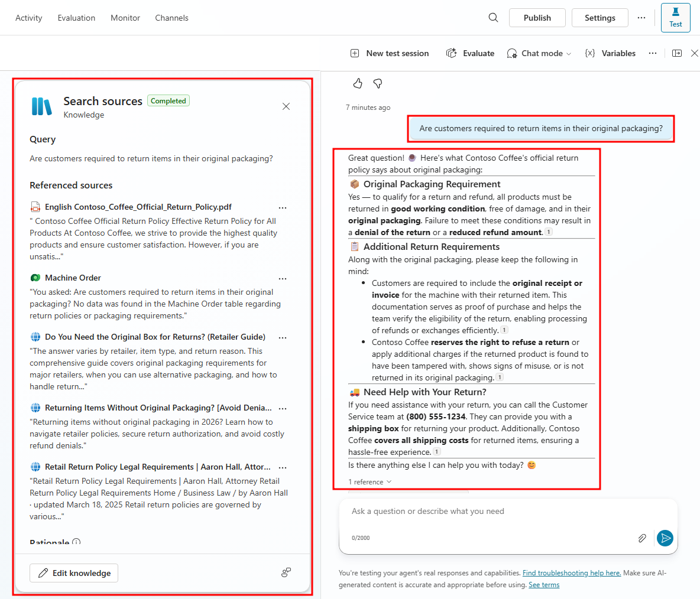Click the Rationale info icon
This screenshot has width=700, height=599.
tap(76, 542)
